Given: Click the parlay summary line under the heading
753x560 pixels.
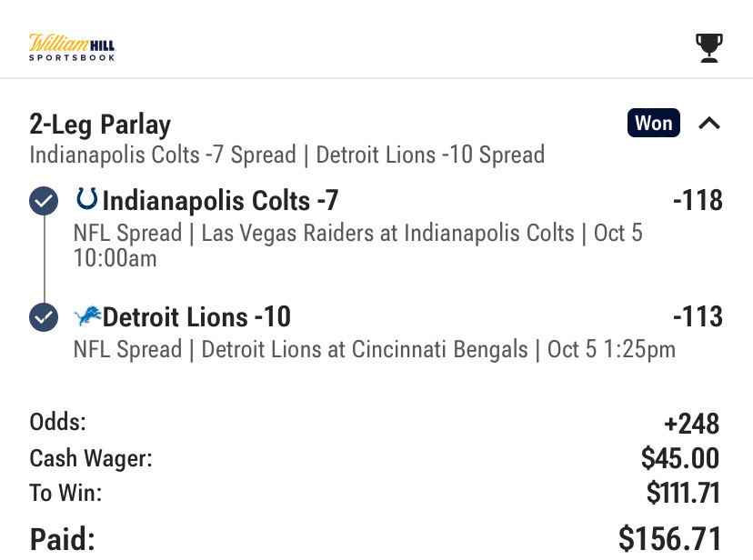Looking at the screenshot, I should [x=286, y=155].
